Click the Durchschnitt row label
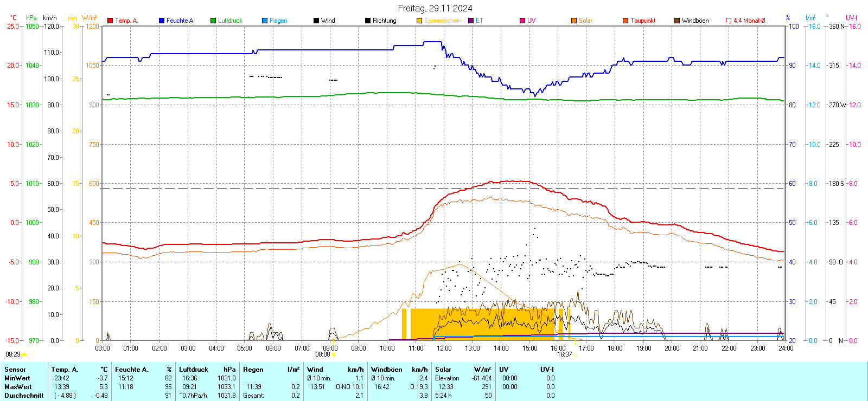This screenshot has width=868, height=401. click(x=24, y=396)
